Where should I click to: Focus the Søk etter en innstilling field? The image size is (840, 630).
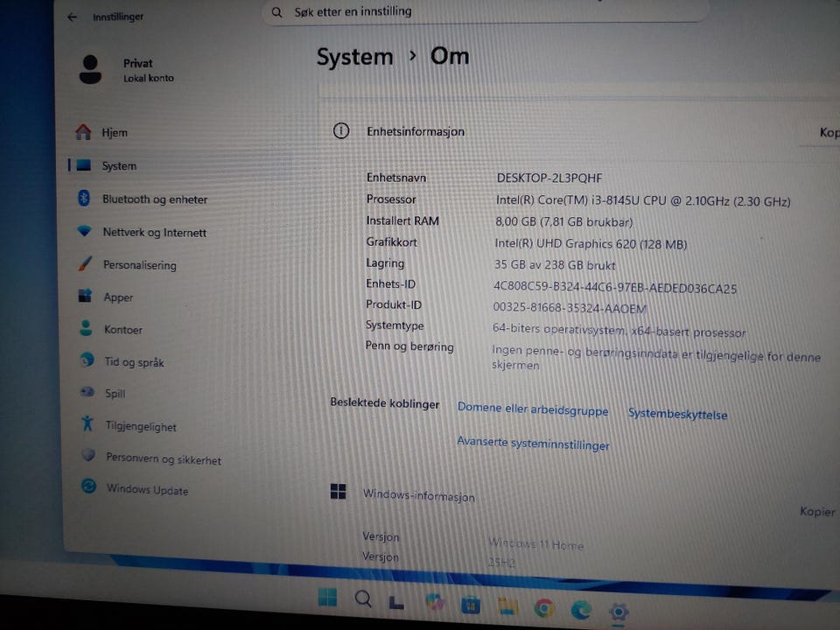(485, 11)
